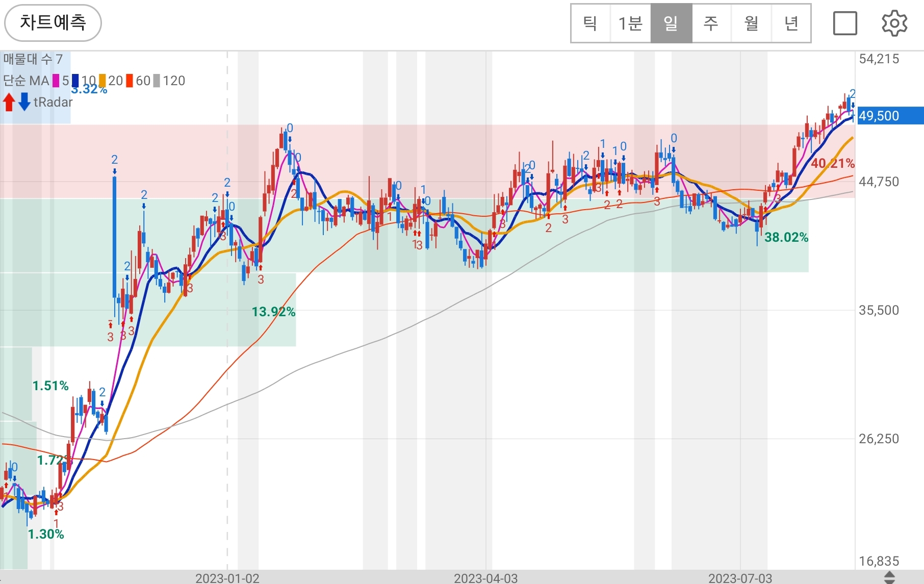Click the red up arrow tRadar icon
Viewport: 924px width, 584px height.
click(x=9, y=102)
